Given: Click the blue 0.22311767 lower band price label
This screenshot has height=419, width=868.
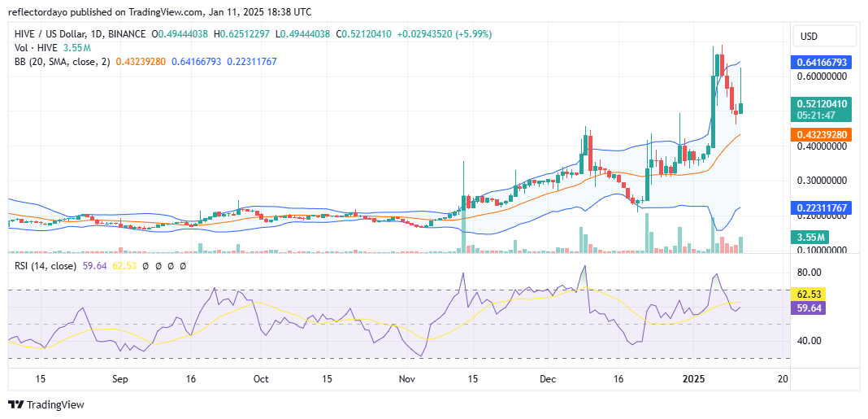Looking at the screenshot, I should pyautogui.click(x=821, y=207).
